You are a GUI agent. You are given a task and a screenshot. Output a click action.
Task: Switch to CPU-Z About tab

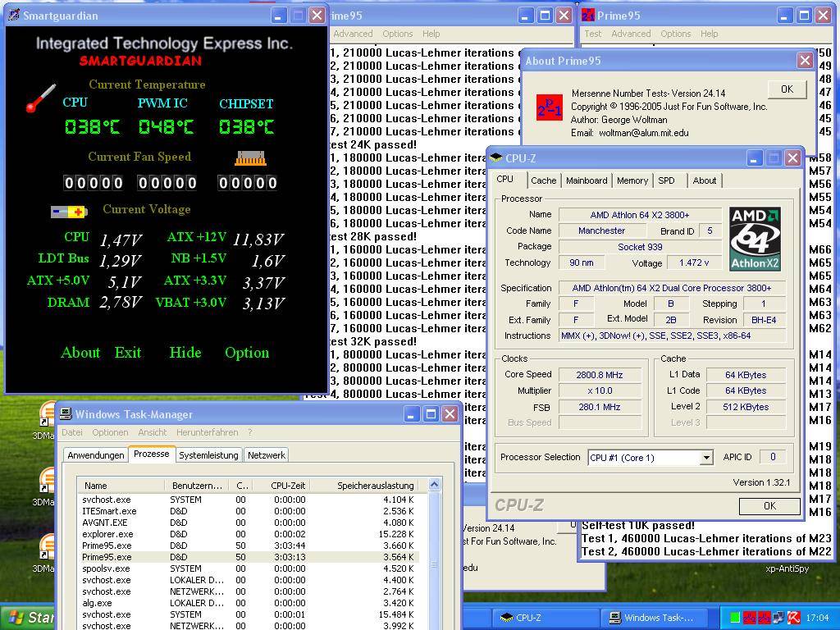pos(705,180)
